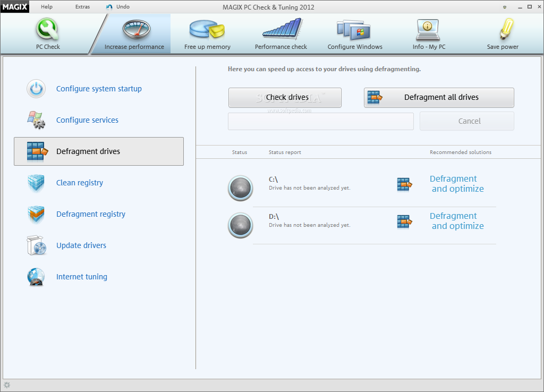Open the Extras menu
The width and height of the screenshot is (544, 392).
point(82,6)
